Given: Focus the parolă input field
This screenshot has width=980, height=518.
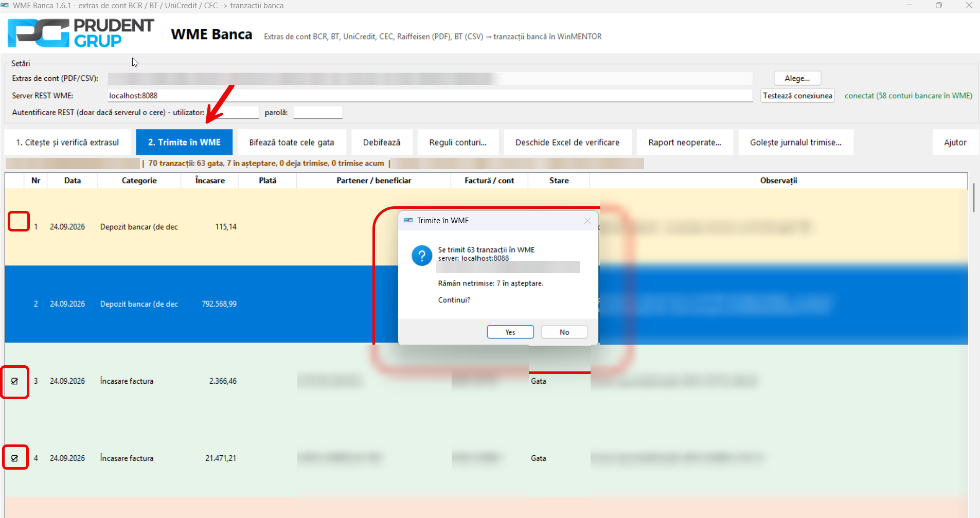Looking at the screenshot, I should point(318,112).
